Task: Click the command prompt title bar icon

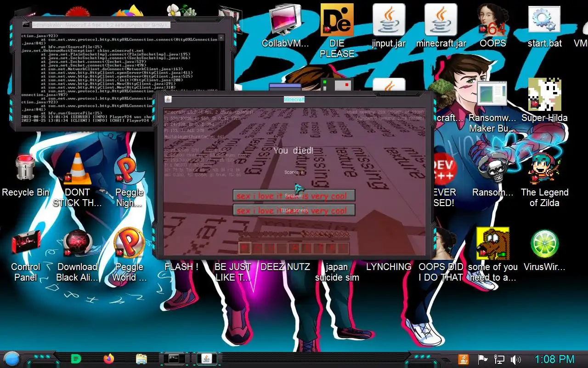Action: [x=26, y=25]
